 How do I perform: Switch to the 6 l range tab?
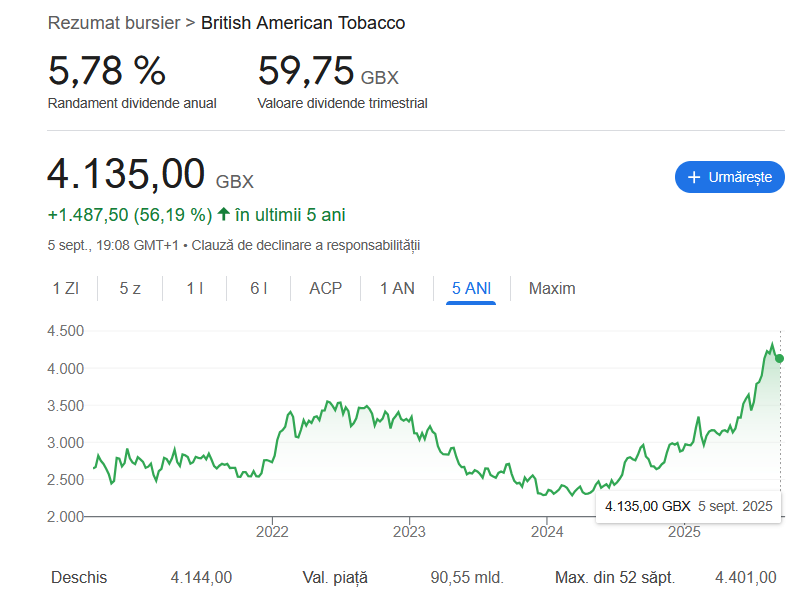click(x=259, y=288)
